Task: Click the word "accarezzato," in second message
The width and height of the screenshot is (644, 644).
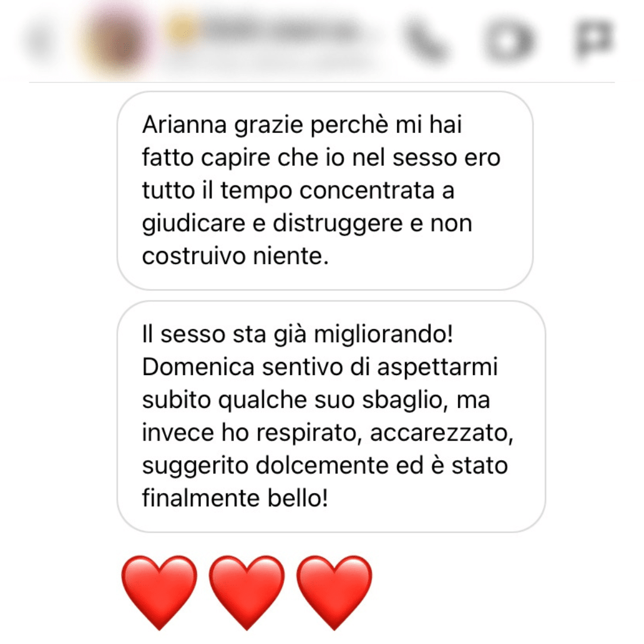Action: pos(442,432)
